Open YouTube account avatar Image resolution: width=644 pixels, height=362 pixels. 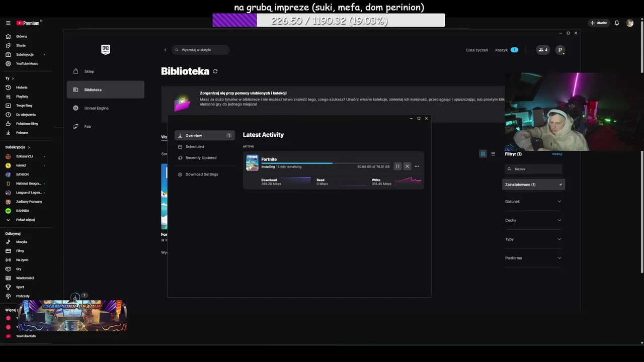pos(630,23)
